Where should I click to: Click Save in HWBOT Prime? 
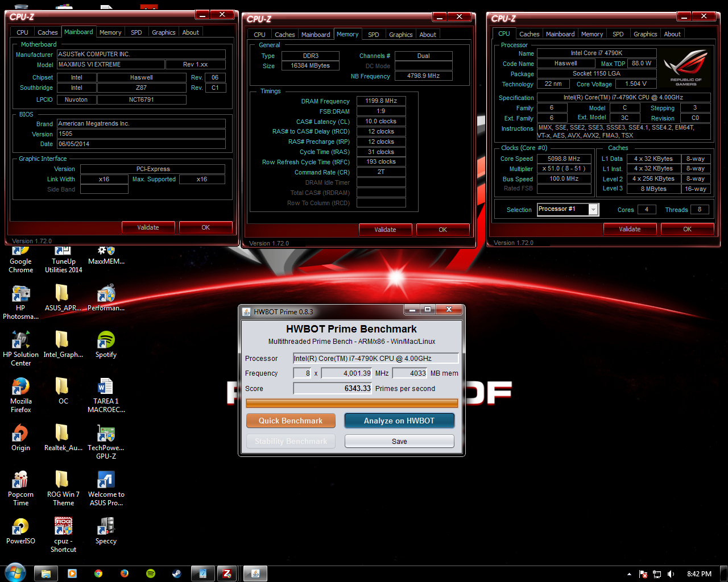[399, 441]
